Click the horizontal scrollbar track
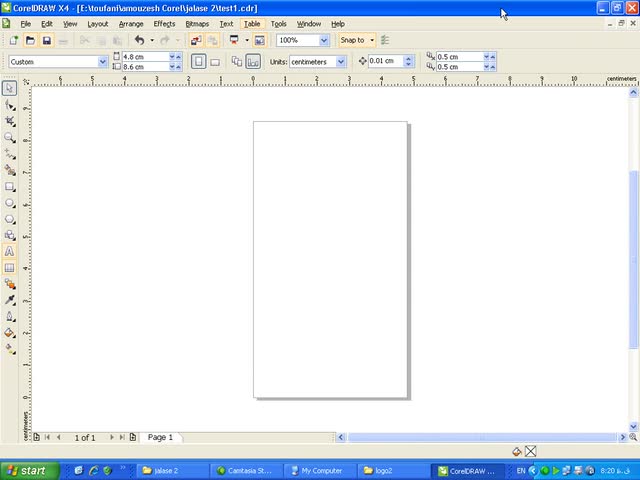Viewport: 640px width, 480px height. click(482, 437)
